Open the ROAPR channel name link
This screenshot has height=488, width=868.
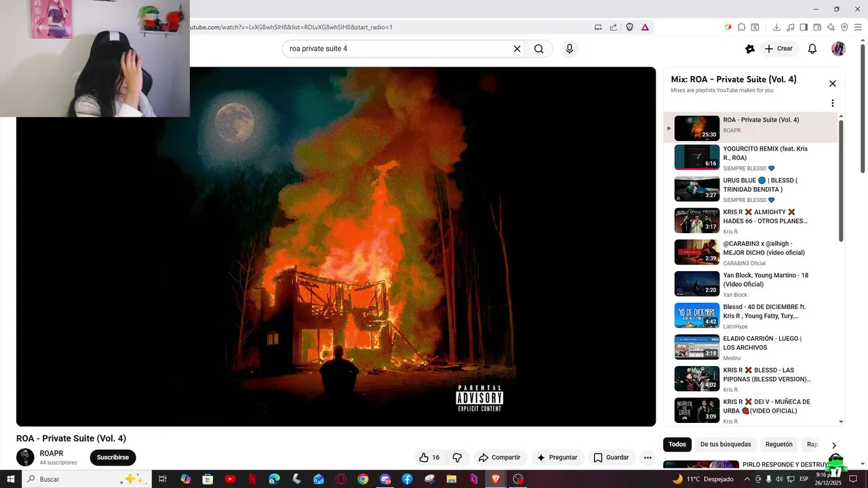(52, 453)
